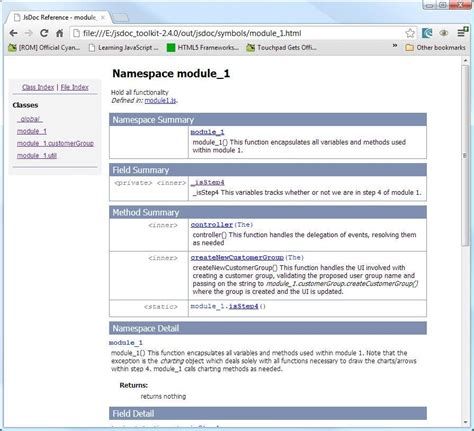Screen dimensions: 474x431
Task: Click the vertical scrollbar thumb
Action: pos(465,155)
